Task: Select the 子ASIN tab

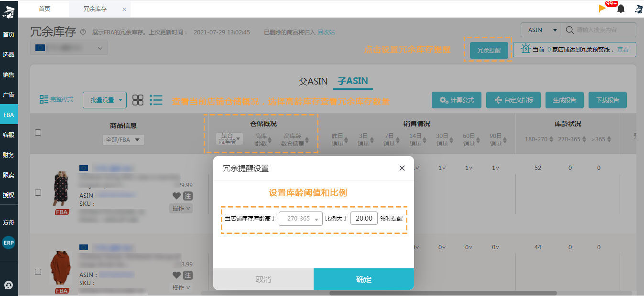Action: [353, 81]
